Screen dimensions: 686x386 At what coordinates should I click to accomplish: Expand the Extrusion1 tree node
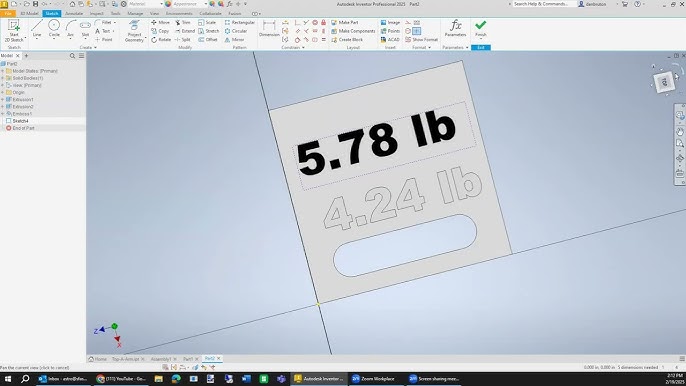tap(3, 99)
